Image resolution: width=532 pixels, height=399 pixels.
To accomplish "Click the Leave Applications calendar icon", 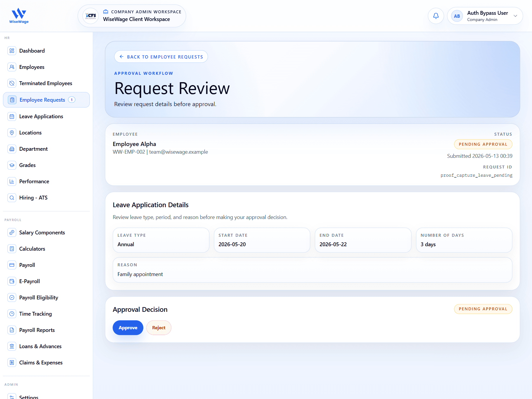I will 12,116.
